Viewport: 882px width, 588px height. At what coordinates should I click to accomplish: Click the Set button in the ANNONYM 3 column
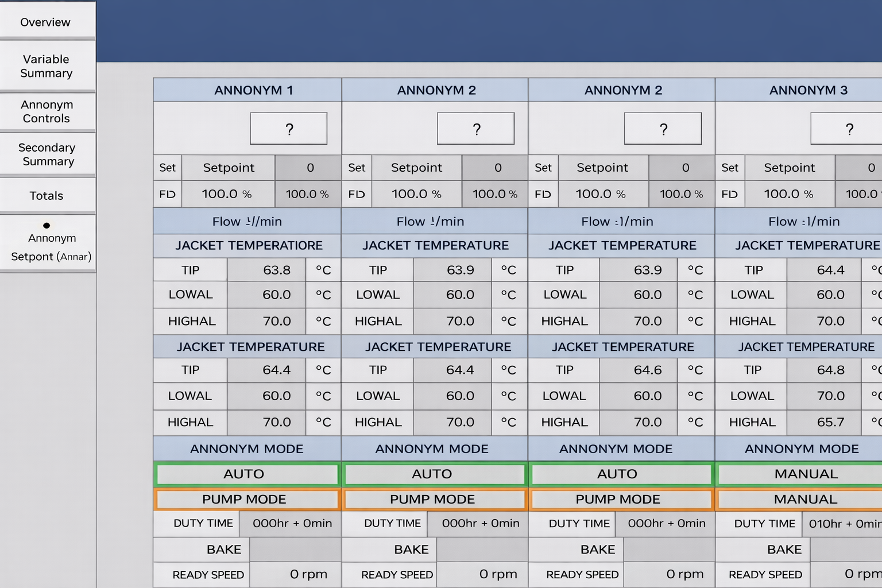tap(730, 168)
